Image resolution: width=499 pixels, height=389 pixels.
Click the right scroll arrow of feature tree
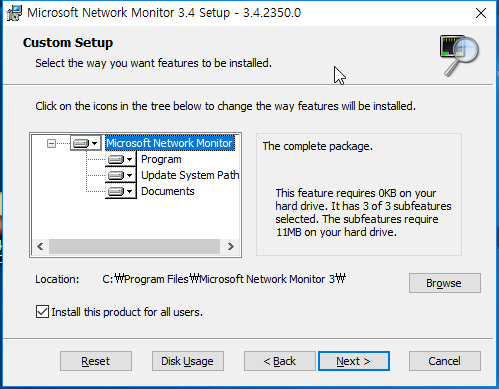[231, 247]
